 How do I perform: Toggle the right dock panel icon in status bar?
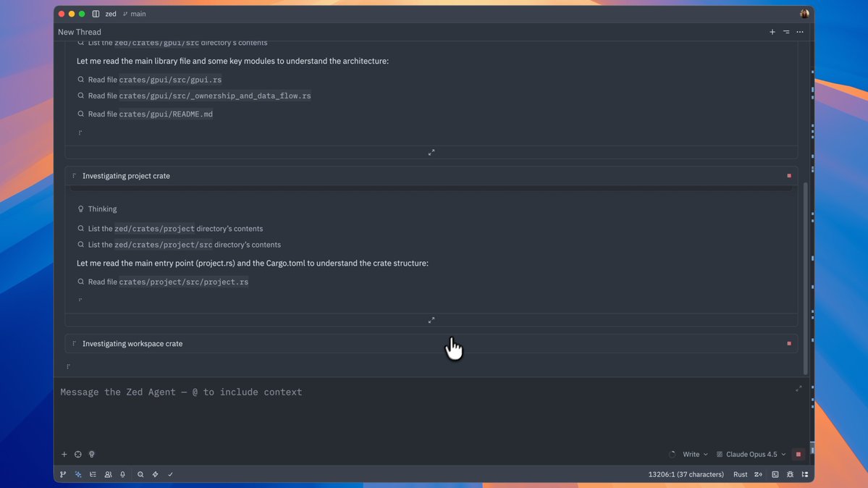click(x=805, y=475)
